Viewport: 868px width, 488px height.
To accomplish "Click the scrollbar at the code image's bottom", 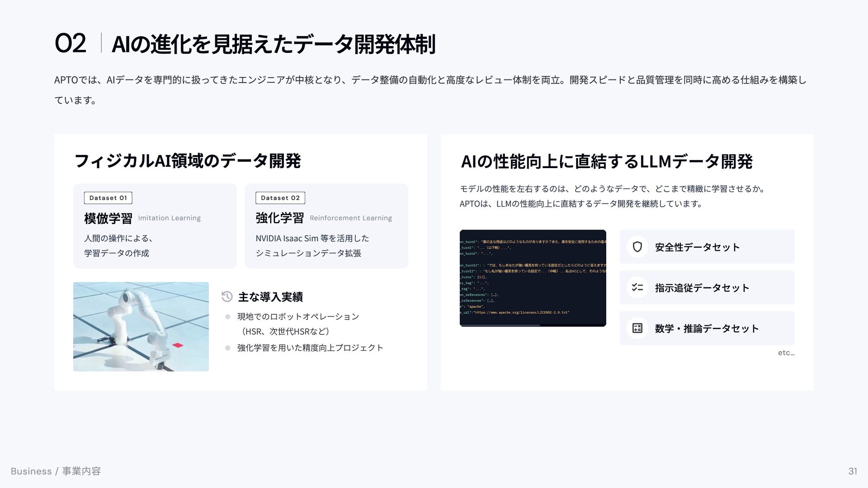I will coord(500,325).
